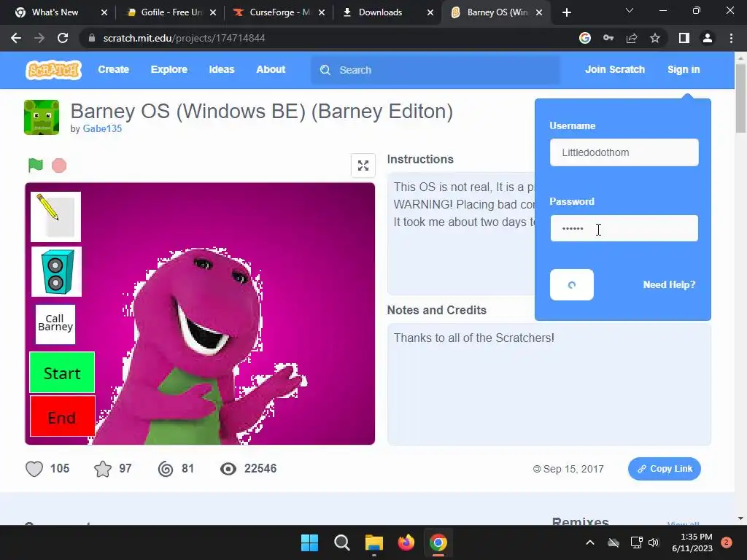747x560 pixels.
Task: Open saved passwords key icon
Action: (x=608, y=38)
